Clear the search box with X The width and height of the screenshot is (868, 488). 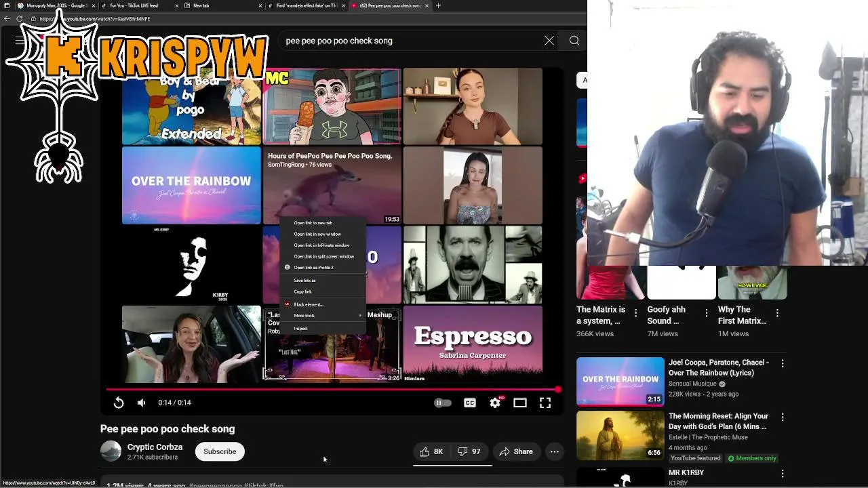(549, 41)
